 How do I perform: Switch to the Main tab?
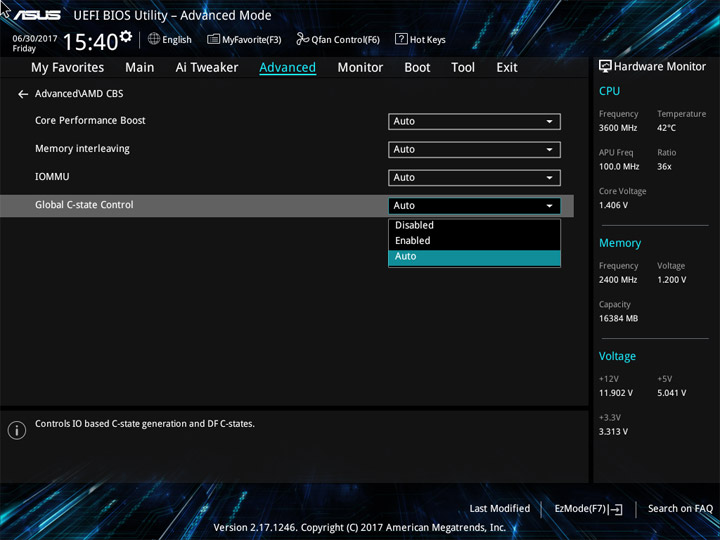point(140,68)
